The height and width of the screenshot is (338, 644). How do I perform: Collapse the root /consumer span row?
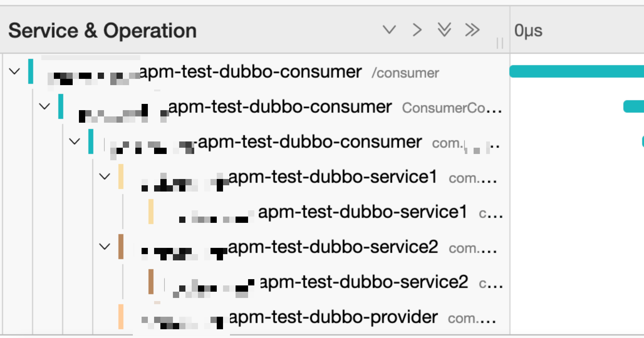[x=14, y=71]
